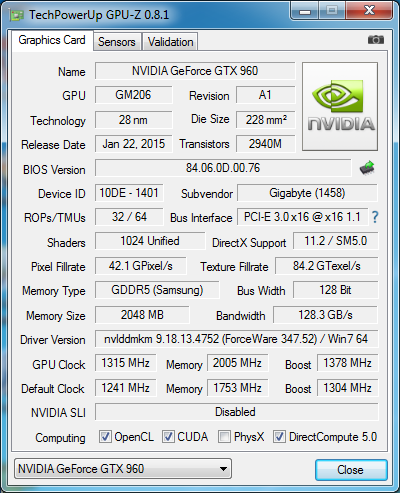The height and width of the screenshot is (493, 400).
Task: Click the Close button
Action: coord(351,470)
